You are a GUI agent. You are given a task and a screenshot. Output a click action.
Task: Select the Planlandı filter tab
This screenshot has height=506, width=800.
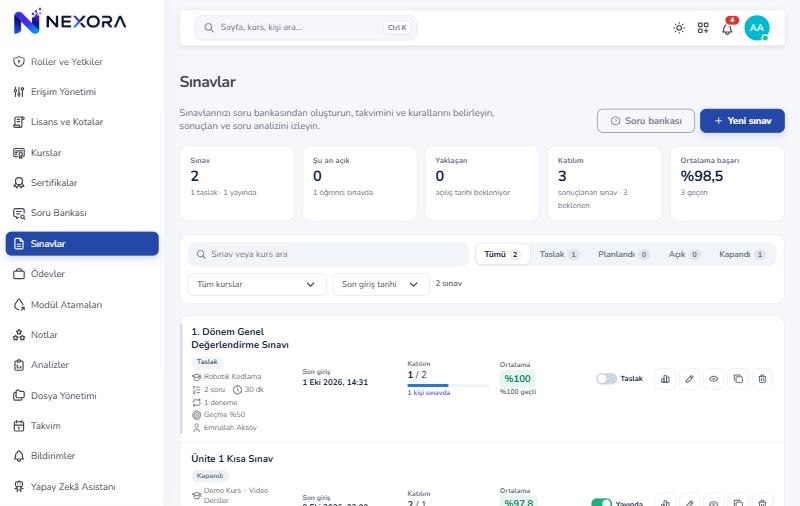click(x=623, y=254)
